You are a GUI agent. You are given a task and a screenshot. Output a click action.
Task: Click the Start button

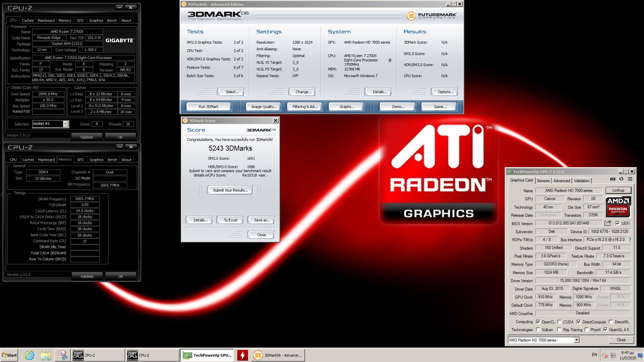point(9,355)
